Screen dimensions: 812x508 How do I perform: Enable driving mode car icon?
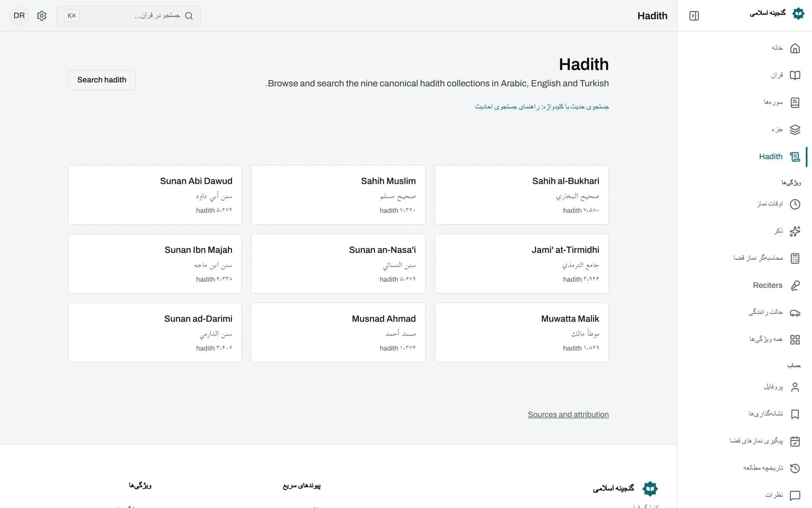coord(795,312)
